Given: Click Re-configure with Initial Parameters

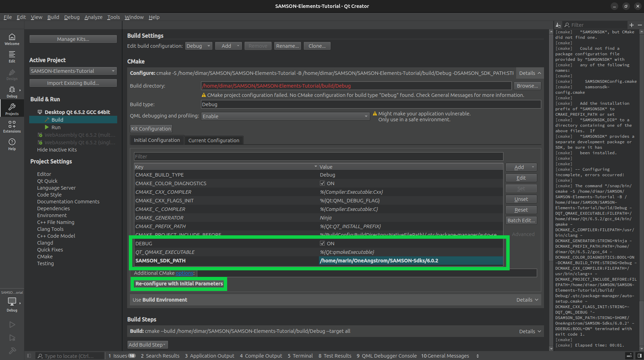Looking at the screenshot, I should (179, 284).
